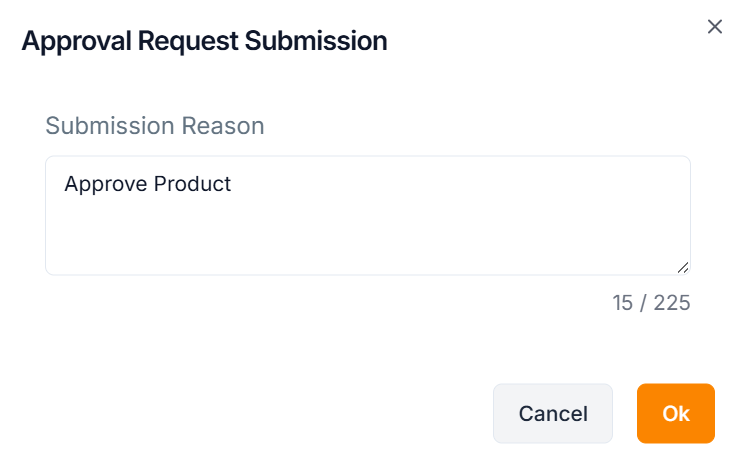Image resolution: width=737 pixels, height=459 pixels.
Task: Focus the Submission Reason text area
Action: 367,215
